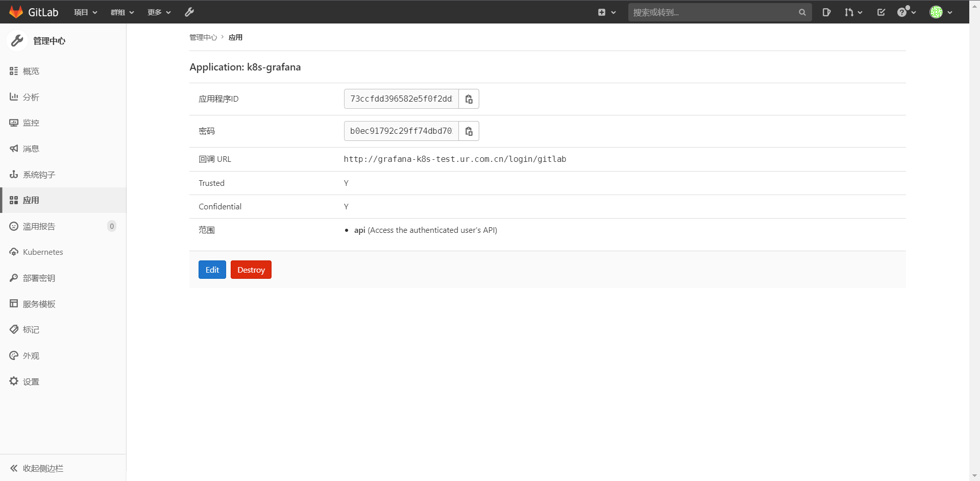Open the new item plus dropdown
This screenshot has height=481, width=980.
click(606, 12)
